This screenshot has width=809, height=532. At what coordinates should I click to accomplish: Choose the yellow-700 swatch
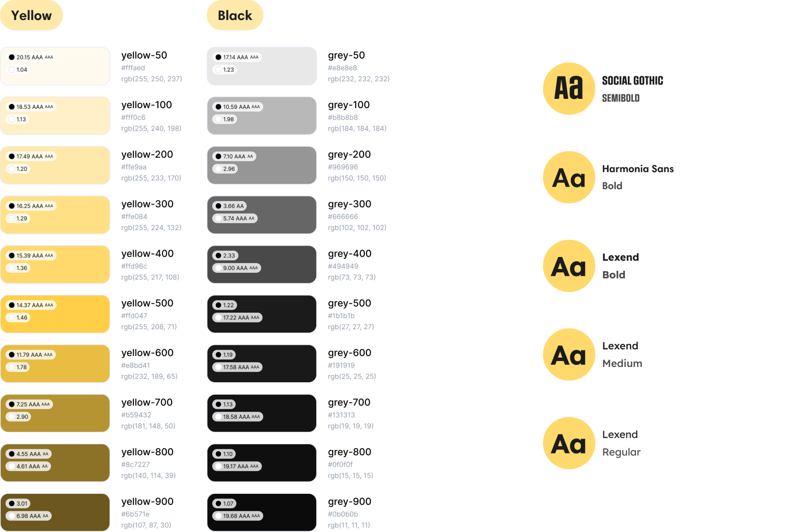pyautogui.click(x=55, y=413)
